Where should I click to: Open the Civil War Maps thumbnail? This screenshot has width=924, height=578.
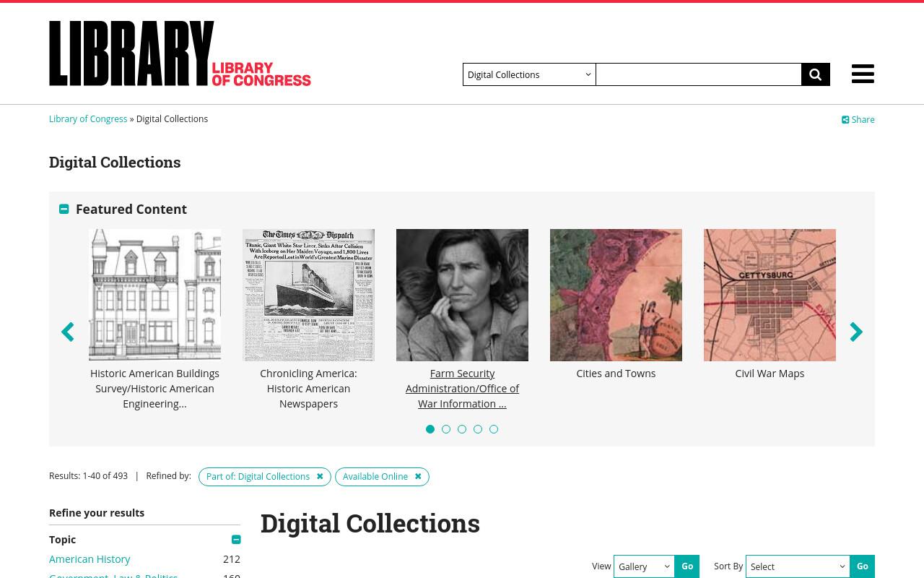770,295
